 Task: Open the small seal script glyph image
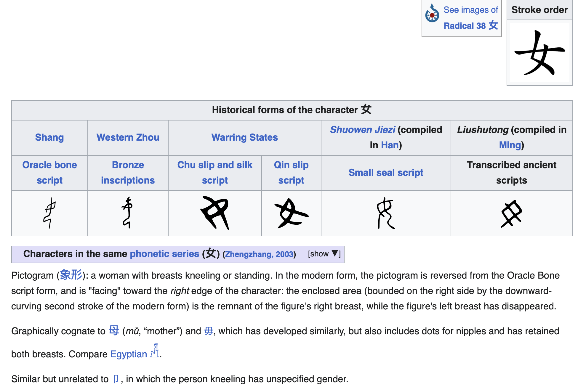pos(386,213)
